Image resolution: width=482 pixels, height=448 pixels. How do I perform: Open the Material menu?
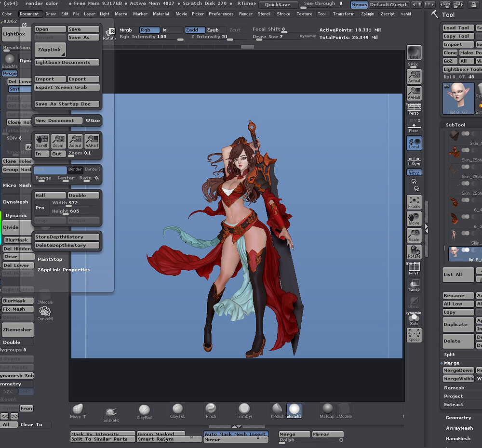(161, 14)
